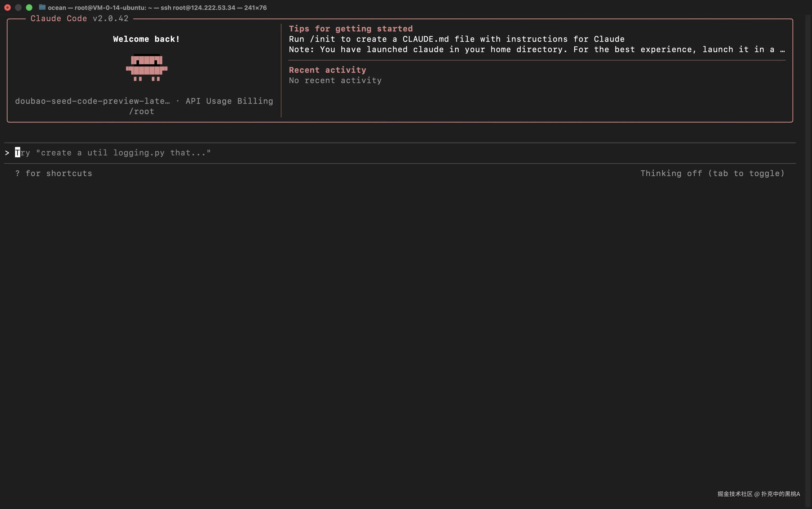
Task: Click the API Usage Billing label
Action: tap(229, 101)
